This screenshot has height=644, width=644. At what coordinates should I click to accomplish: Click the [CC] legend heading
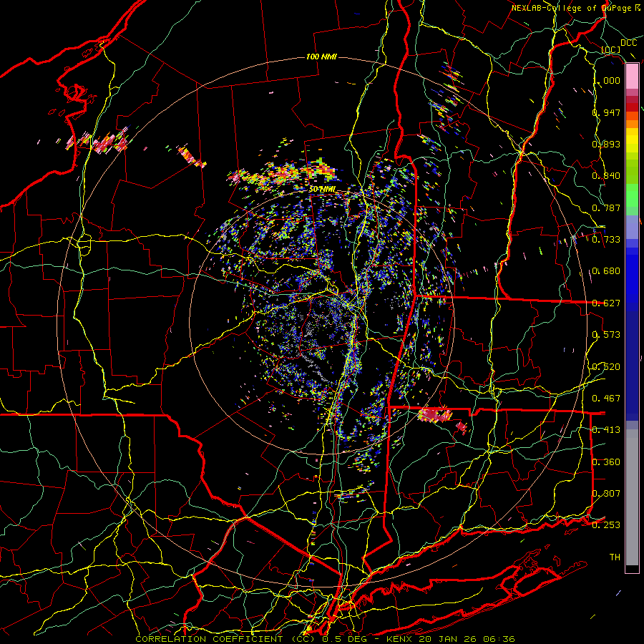click(611, 50)
